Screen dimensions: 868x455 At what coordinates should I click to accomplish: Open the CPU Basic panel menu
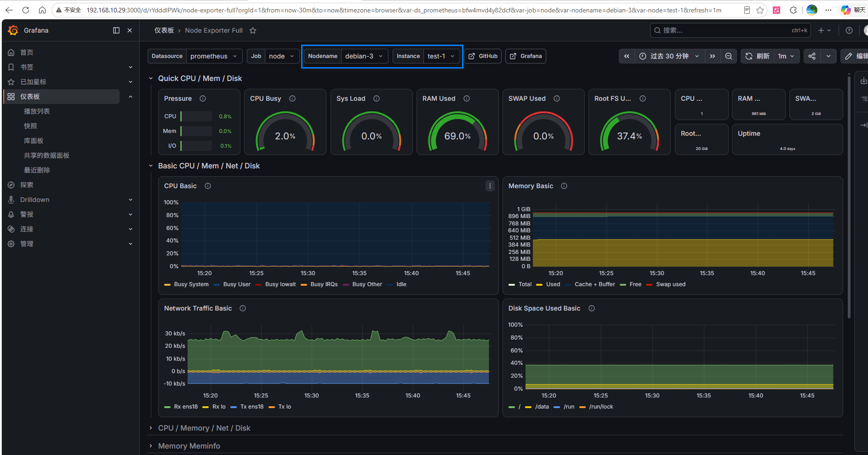tap(490, 186)
